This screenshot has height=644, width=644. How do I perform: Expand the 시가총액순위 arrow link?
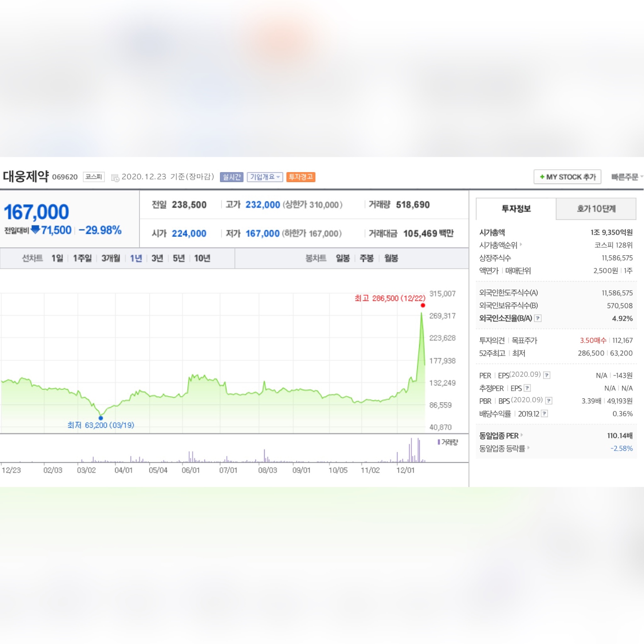521,244
